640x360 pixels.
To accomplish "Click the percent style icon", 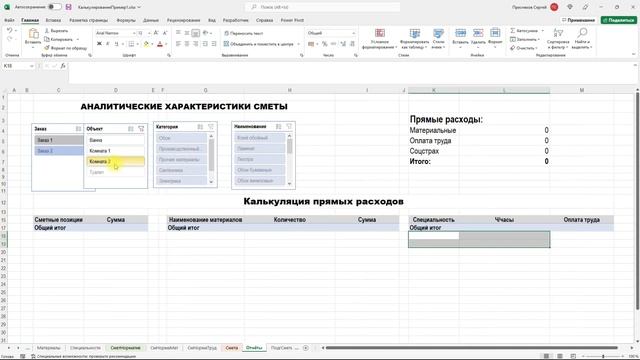I will (x=324, y=44).
